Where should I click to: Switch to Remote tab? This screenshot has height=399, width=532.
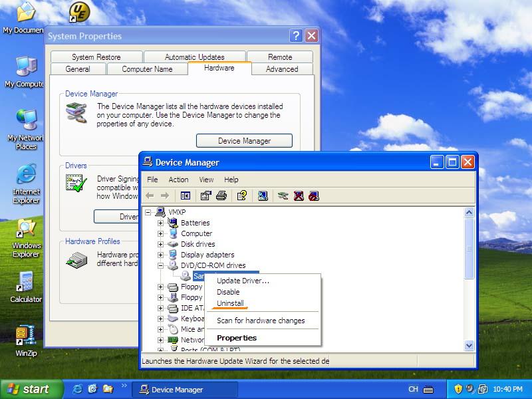click(x=280, y=57)
